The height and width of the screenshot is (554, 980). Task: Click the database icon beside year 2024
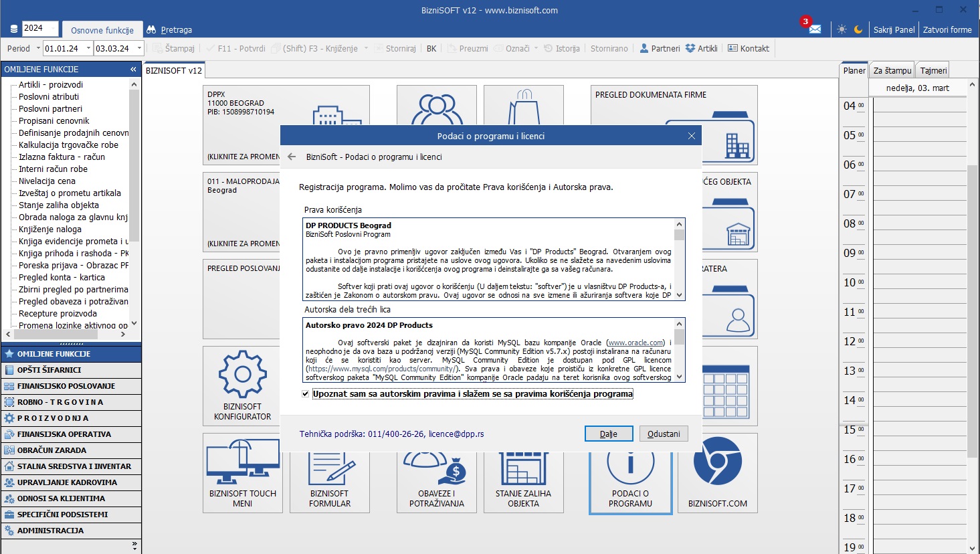14,29
